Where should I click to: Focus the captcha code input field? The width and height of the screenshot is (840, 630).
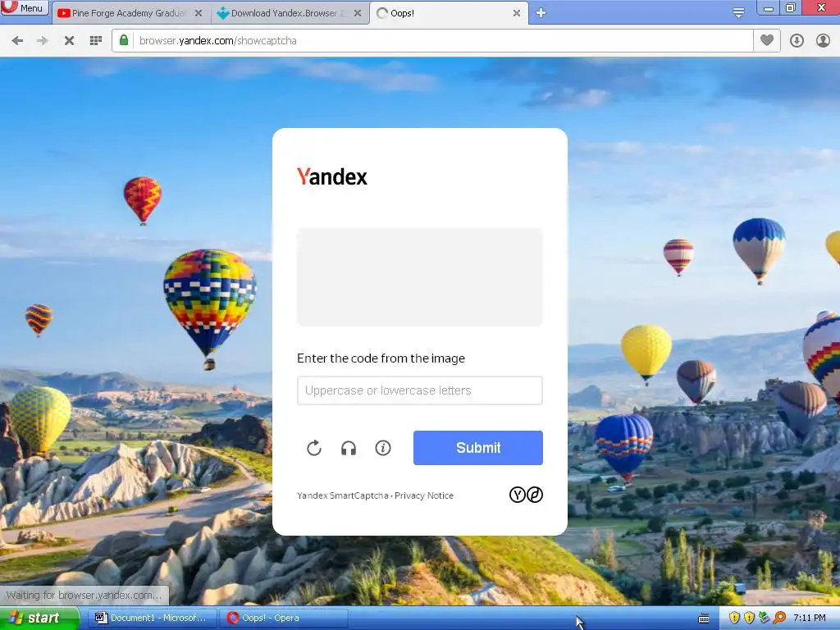pos(420,390)
